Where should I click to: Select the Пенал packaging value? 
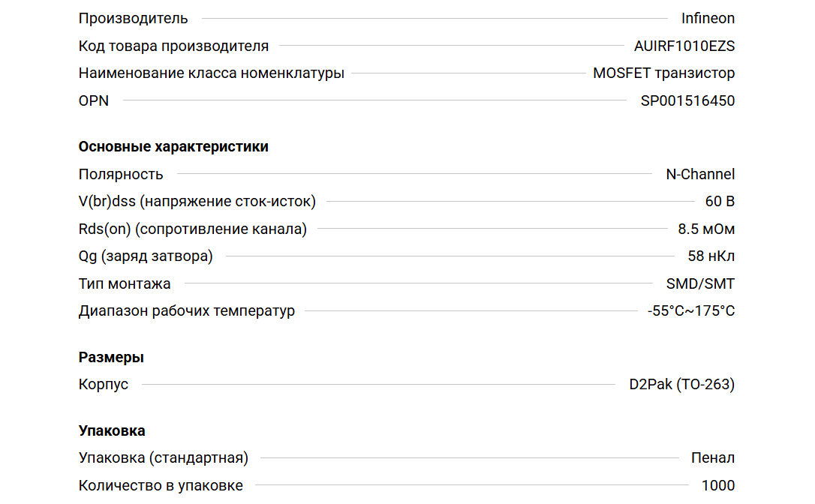point(712,458)
